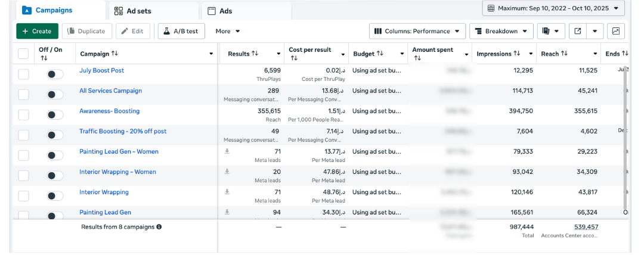This screenshot has width=644, height=255.
Task: Expand the Breakdown dropdown
Action: click(501, 31)
